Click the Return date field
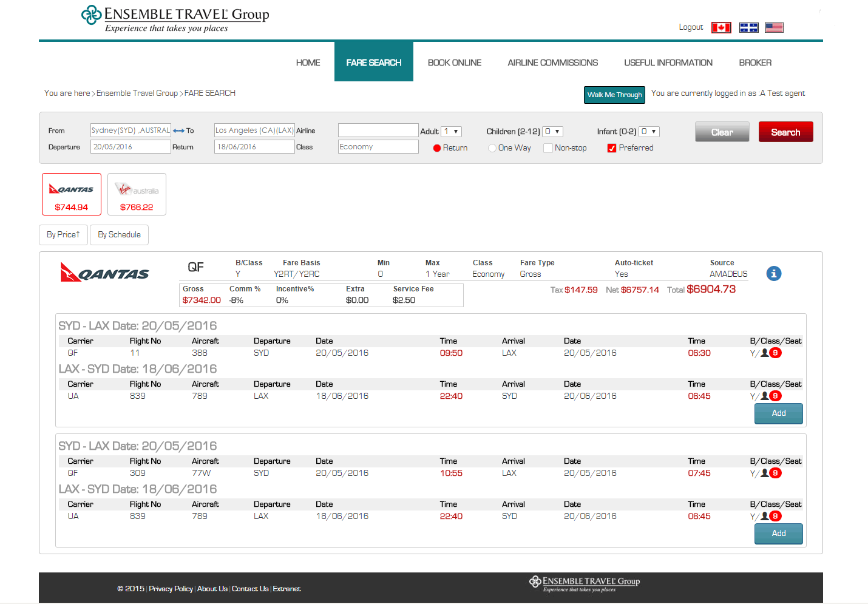 click(254, 147)
